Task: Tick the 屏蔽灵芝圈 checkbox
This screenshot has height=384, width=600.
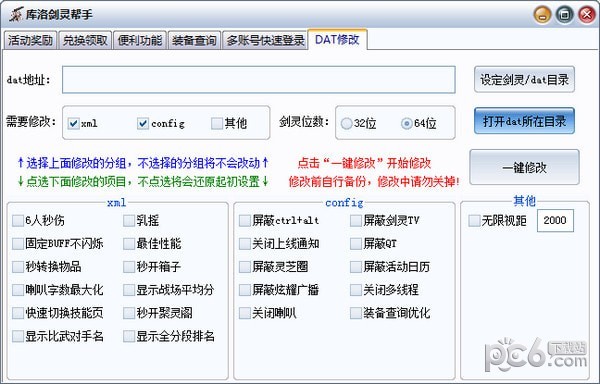Action: point(245,267)
